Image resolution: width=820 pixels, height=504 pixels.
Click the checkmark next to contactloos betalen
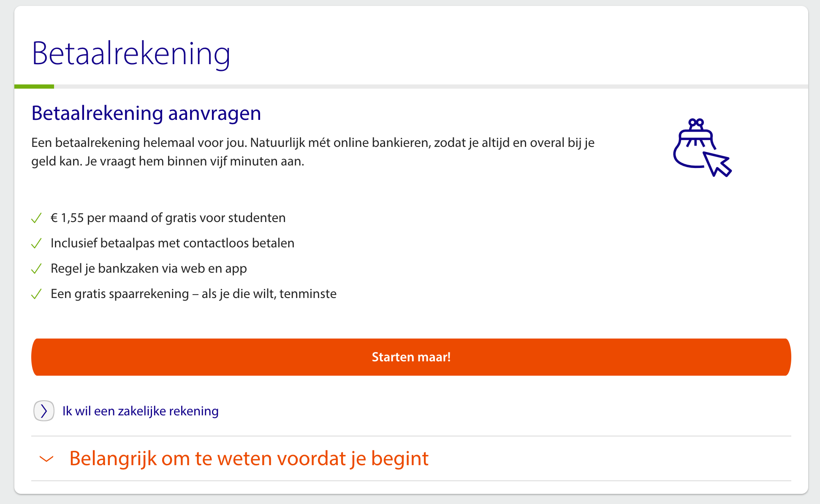point(37,243)
